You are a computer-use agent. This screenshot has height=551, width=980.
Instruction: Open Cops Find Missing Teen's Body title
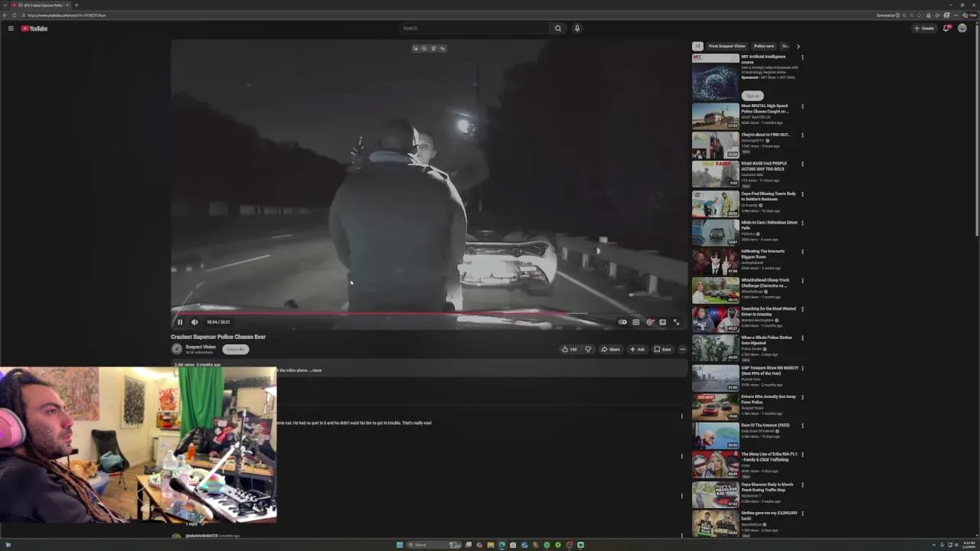click(x=769, y=196)
